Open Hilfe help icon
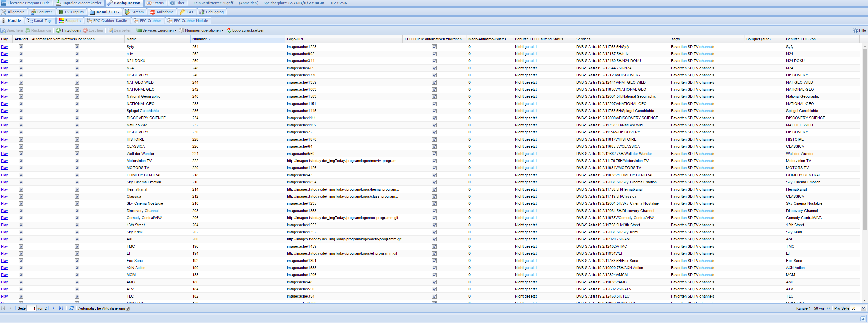 [x=855, y=30]
